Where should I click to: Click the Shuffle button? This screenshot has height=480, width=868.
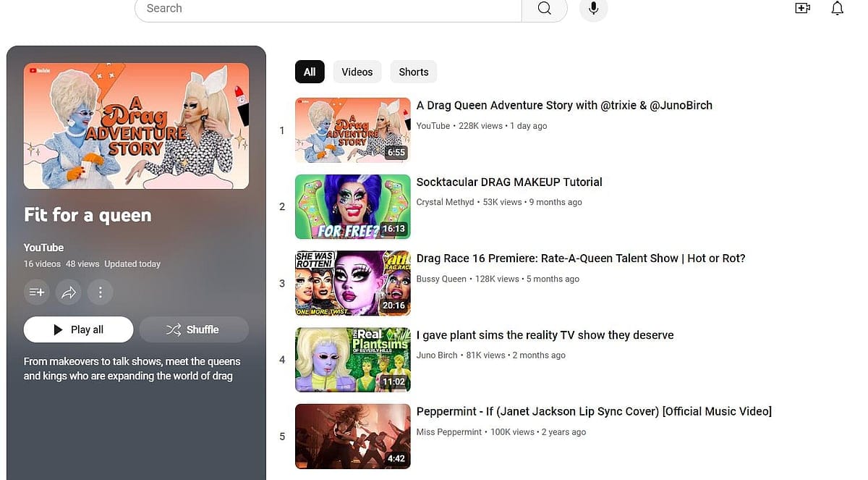pos(194,329)
